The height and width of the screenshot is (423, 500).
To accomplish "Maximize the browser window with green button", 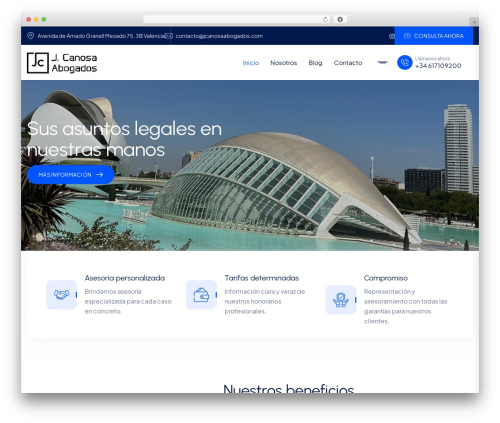I will coord(44,19).
